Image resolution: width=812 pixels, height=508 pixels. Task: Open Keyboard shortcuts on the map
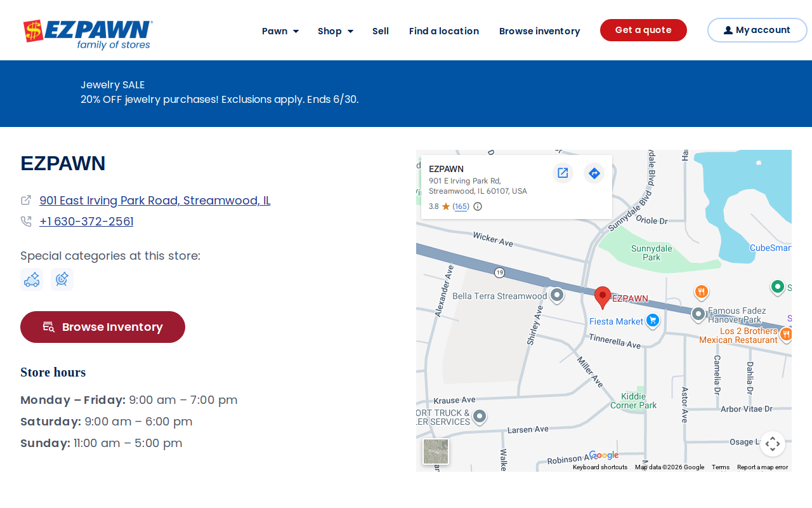click(x=600, y=467)
